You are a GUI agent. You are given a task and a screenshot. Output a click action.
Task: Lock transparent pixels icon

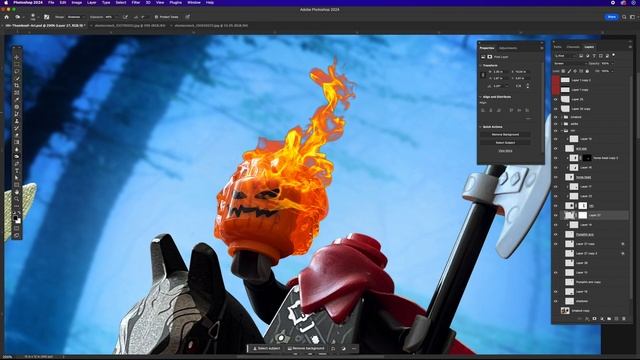[563, 71]
